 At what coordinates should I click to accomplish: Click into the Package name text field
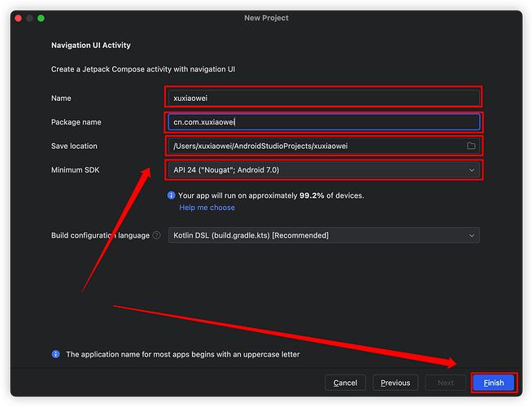323,122
